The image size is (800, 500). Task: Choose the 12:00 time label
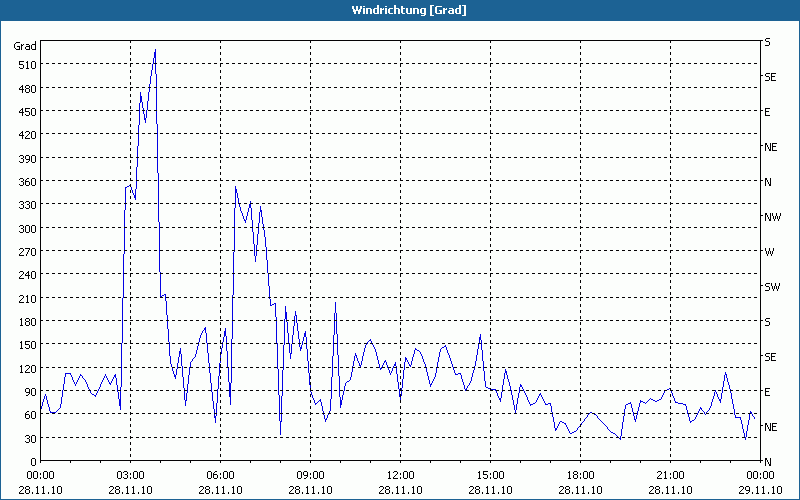point(401,476)
